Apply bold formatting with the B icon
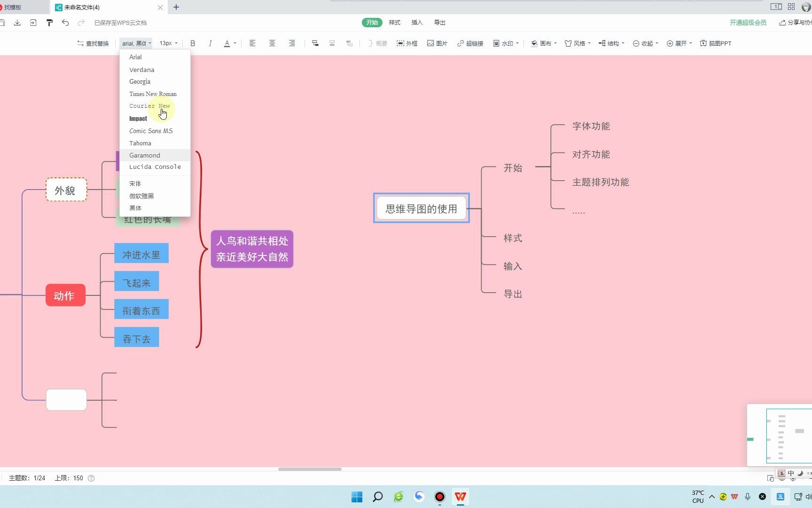The height and width of the screenshot is (508, 812). [193, 43]
